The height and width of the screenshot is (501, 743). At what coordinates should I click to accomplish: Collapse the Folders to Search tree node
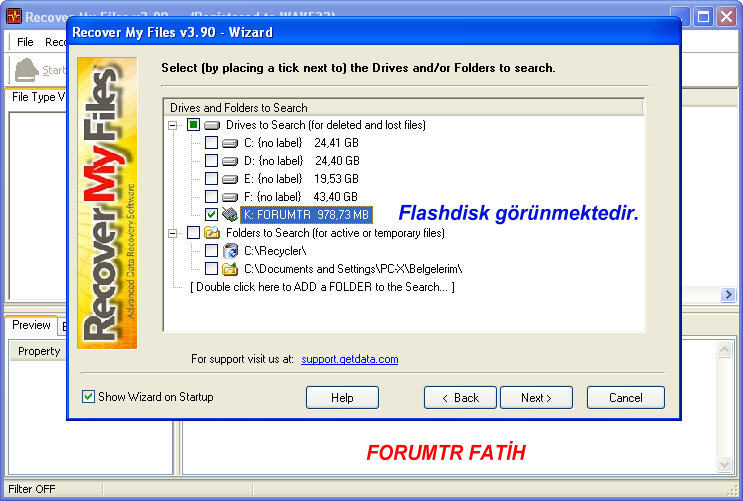tap(173, 233)
